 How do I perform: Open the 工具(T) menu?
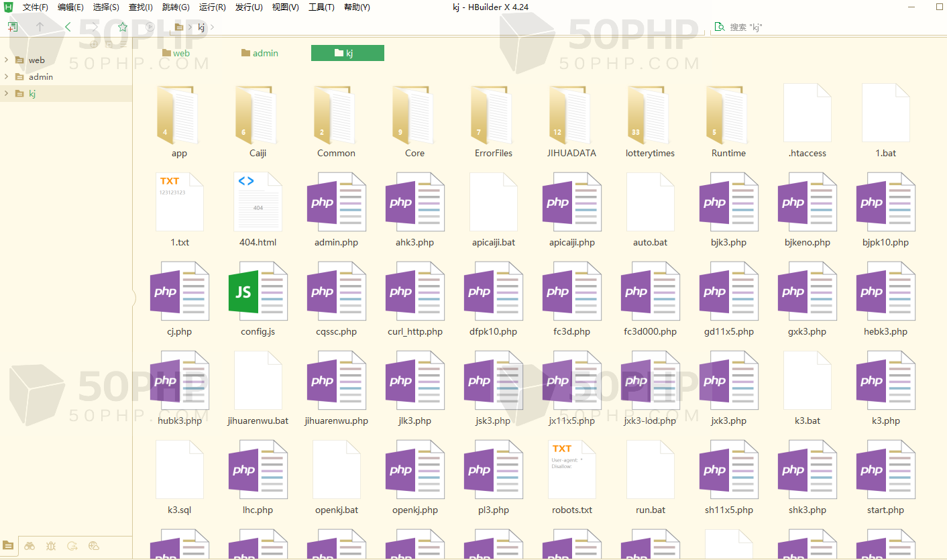tap(321, 7)
